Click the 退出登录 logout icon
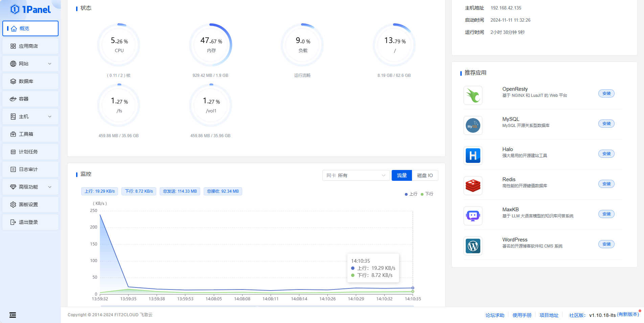 pyautogui.click(x=13, y=222)
